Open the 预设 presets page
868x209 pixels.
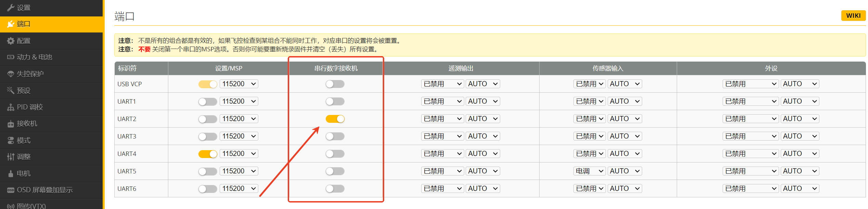click(24, 91)
